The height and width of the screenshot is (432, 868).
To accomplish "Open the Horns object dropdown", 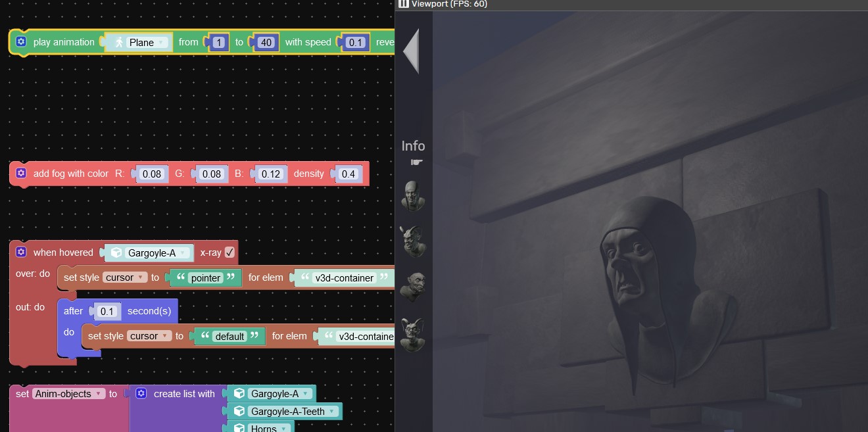I will 270,429.
